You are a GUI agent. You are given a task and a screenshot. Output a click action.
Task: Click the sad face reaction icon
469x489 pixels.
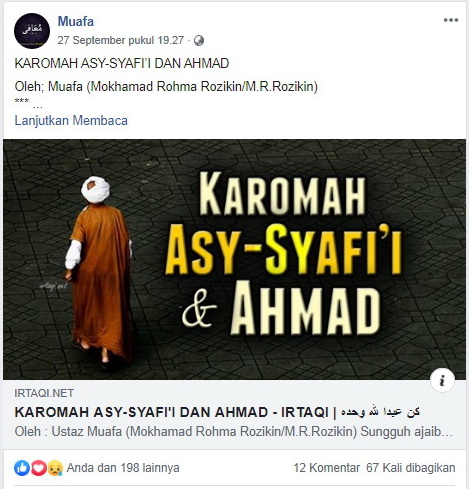pos(55,468)
